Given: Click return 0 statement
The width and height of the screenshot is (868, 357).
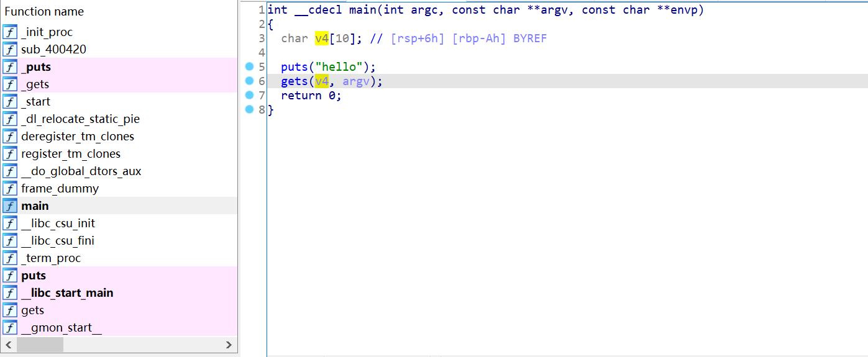Looking at the screenshot, I should pos(311,96).
